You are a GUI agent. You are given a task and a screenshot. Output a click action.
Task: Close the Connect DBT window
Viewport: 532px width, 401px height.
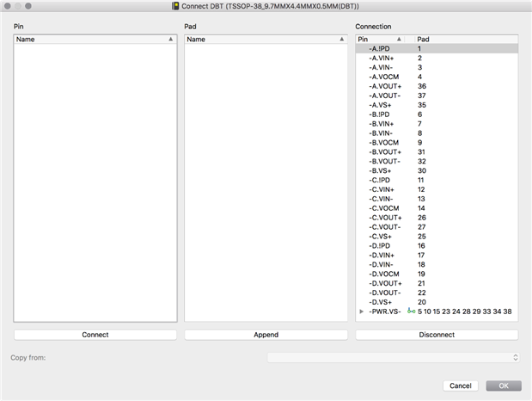pos(8,6)
